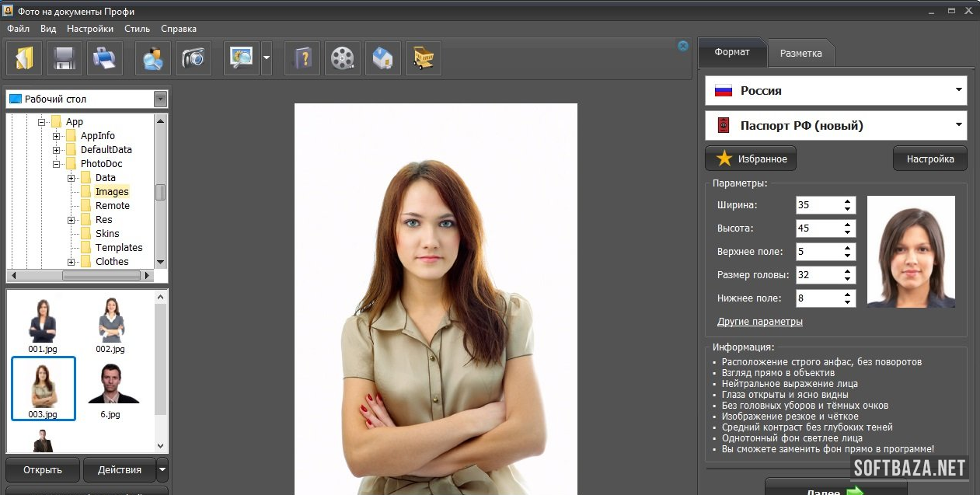
Task: Open the camera capture tool
Action: pyautogui.click(x=194, y=58)
